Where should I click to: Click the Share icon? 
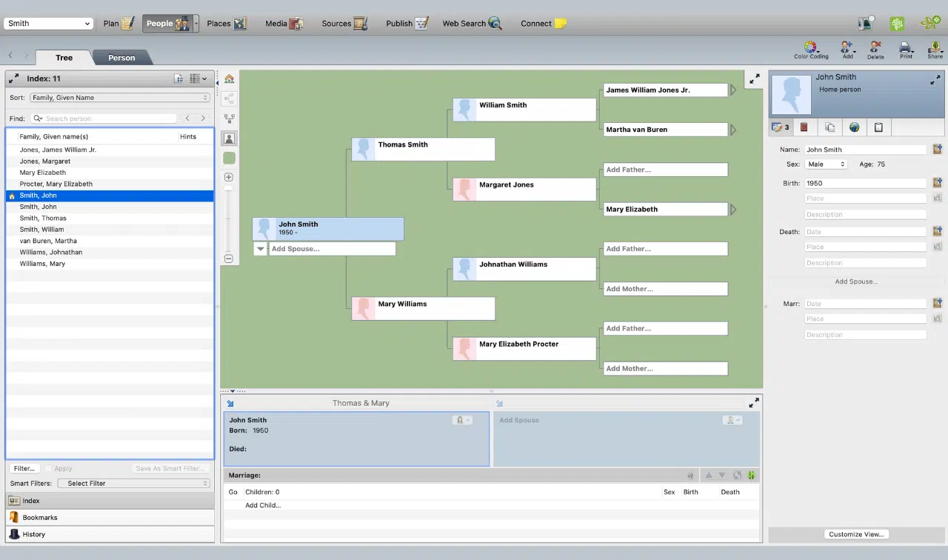click(935, 50)
